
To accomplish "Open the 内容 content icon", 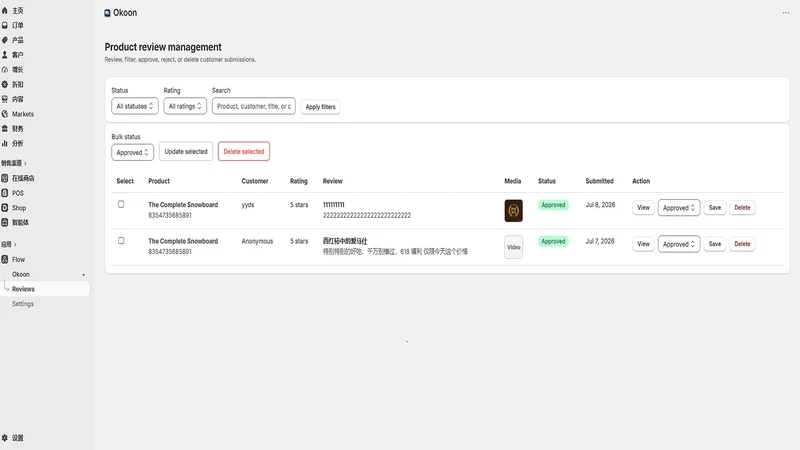I will (5, 99).
